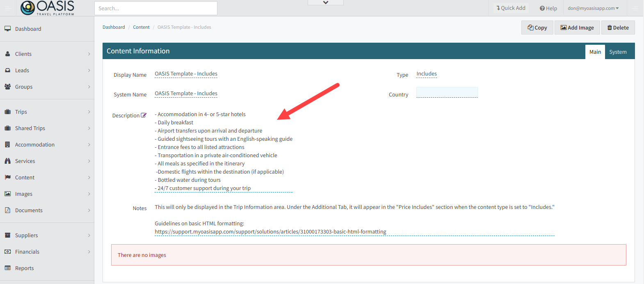This screenshot has width=644, height=284.
Task: Click the Type value Includes
Action: [427, 74]
